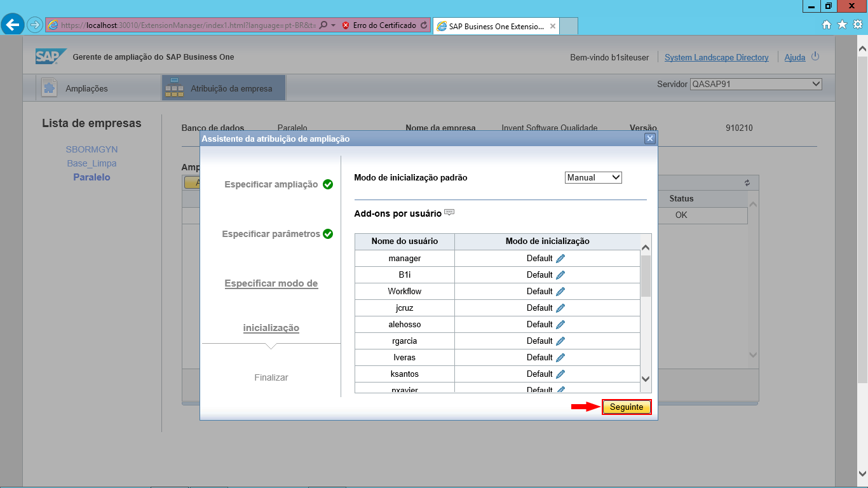Click the Nome do usuário column header
The height and width of the screenshot is (488, 868).
point(405,241)
